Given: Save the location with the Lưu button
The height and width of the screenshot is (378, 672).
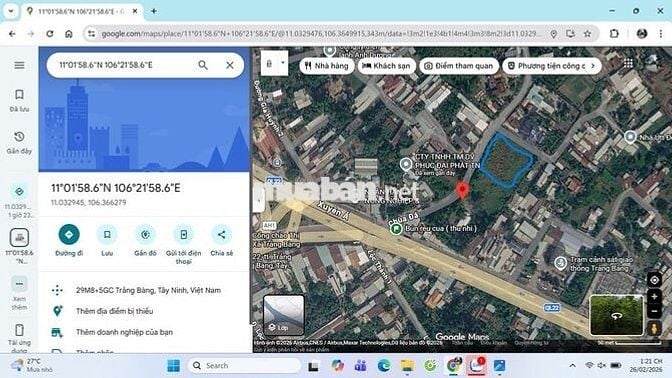Looking at the screenshot, I should [x=107, y=240].
